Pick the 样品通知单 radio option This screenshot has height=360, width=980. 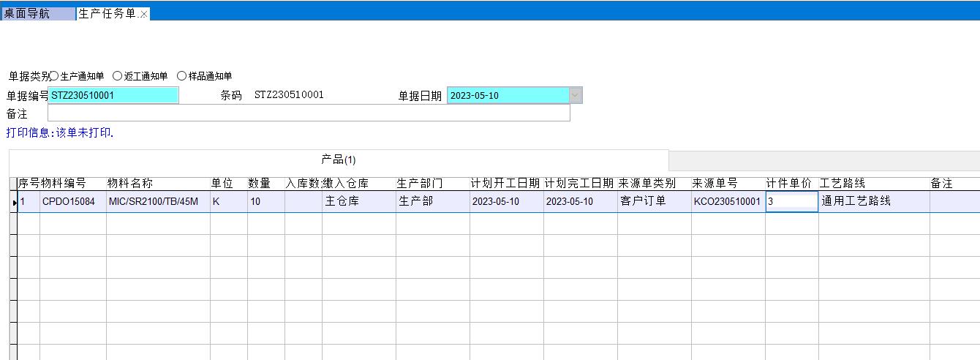click(x=181, y=76)
